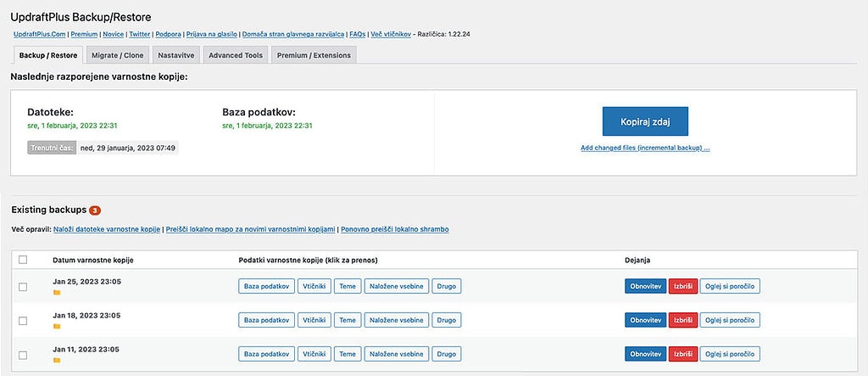Open the Premium link in header
868x376 pixels.
pos(85,35)
